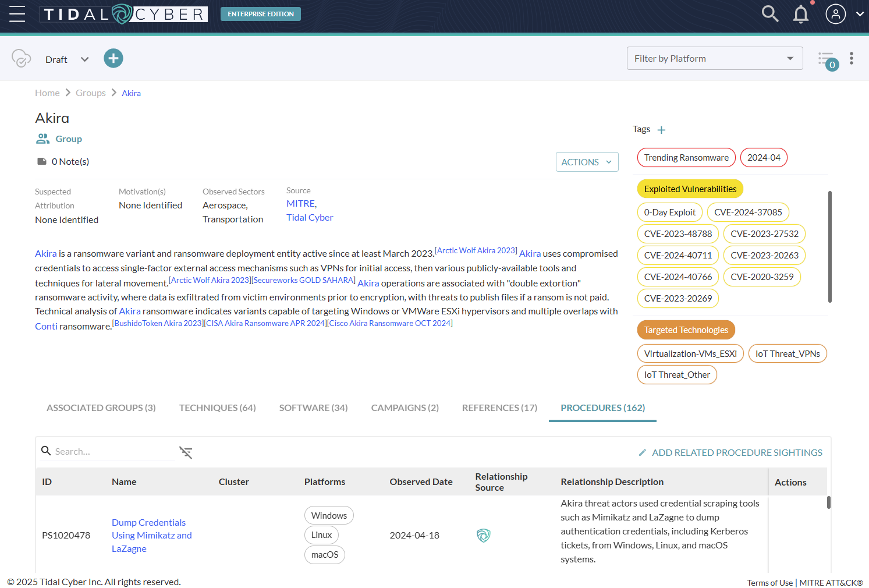Go to Groups breadcrumb
Viewport: 869px width, 588px height.
click(x=91, y=93)
